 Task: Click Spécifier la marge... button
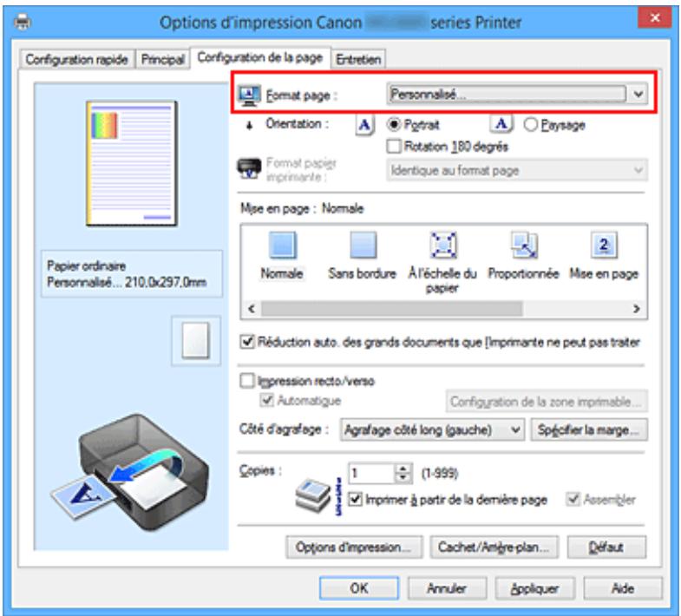pyautogui.click(x=588, y=429)
